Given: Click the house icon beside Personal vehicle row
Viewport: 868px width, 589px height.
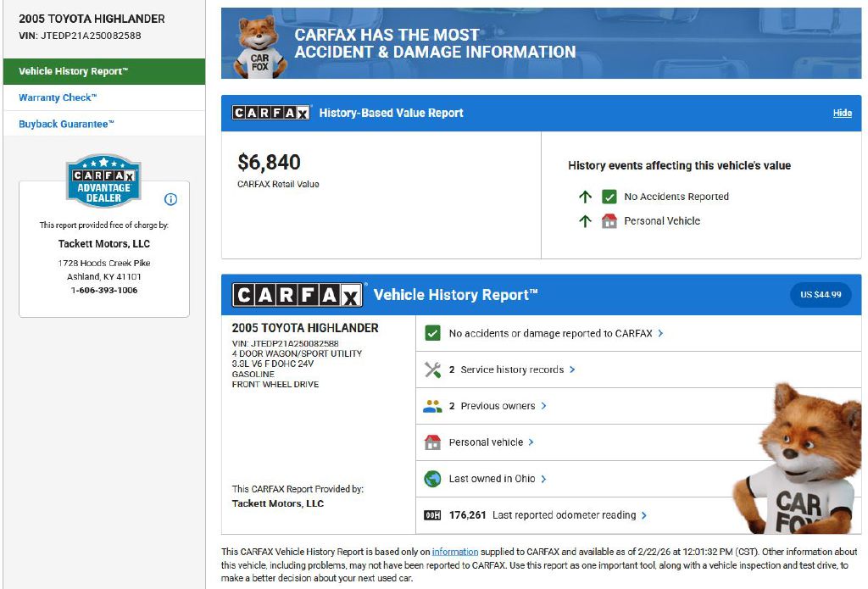Looking at the screenshot, I should (432, 442).
